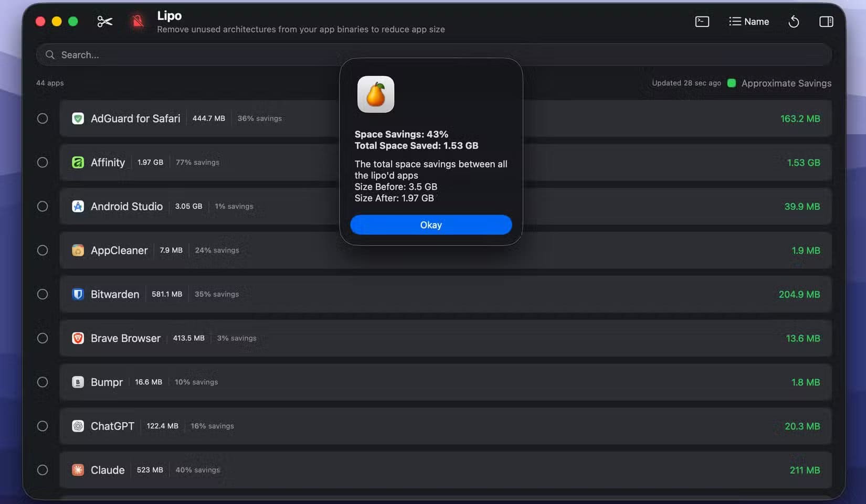
Task: Click the AppCleaner app icon
Action: 78,250
